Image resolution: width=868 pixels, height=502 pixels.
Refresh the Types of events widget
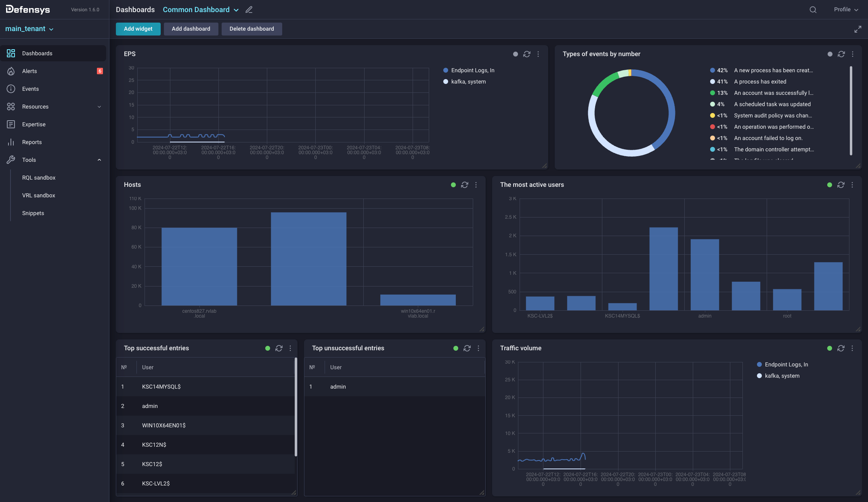tap(841, 54)
